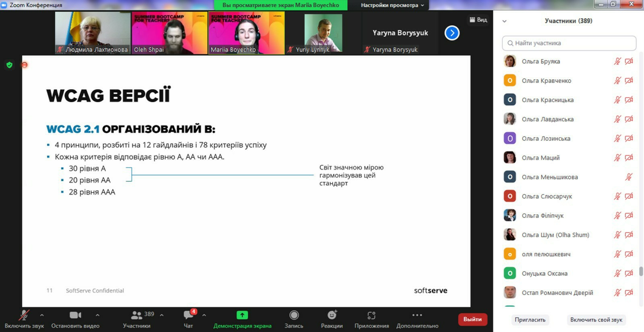Click Найти участника search field
Screen dimensions: 644x332
(569, 43)
